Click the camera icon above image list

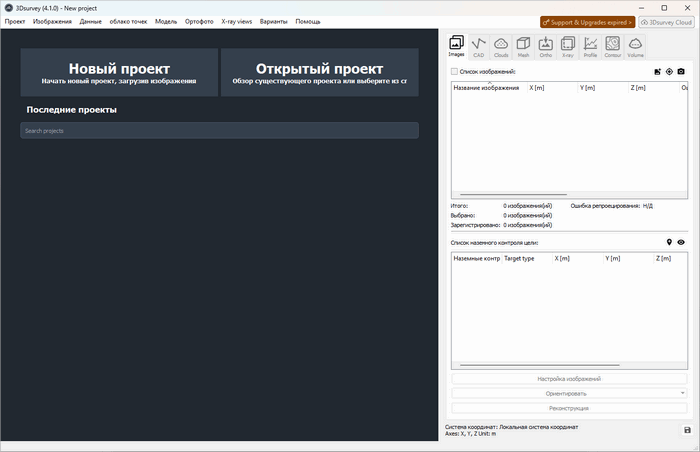[x=681, y=72]
